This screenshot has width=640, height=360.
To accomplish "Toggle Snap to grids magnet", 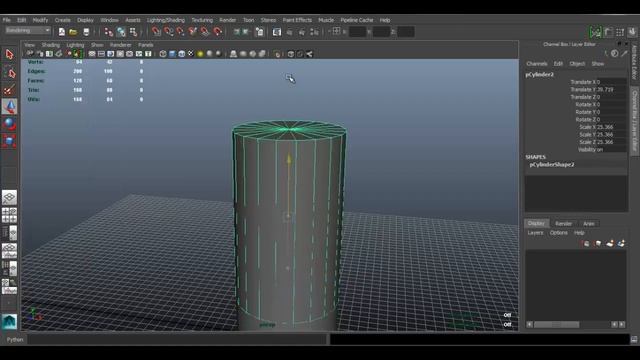I will pos(156,32).
